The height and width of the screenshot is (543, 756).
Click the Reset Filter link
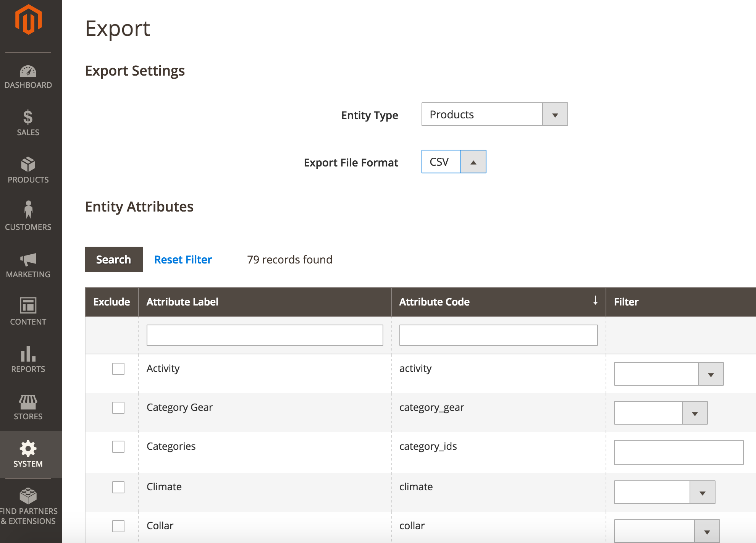tap(183, 260)
